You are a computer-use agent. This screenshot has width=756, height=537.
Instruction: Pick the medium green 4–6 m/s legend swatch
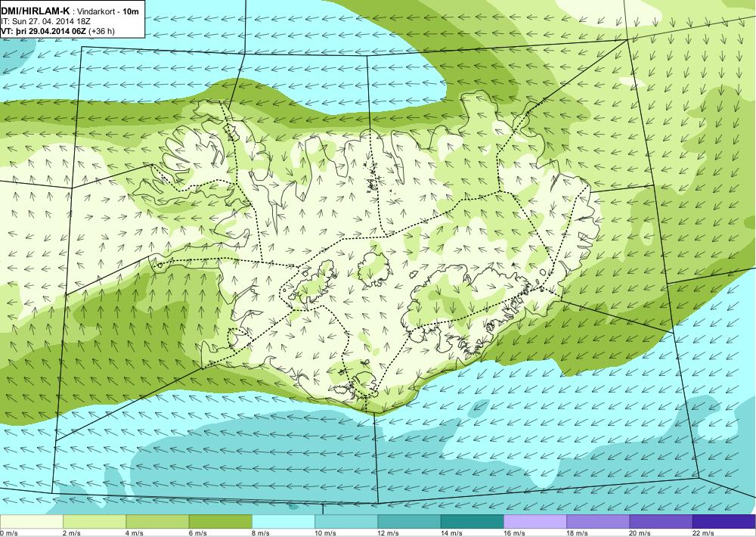[158, 522]
